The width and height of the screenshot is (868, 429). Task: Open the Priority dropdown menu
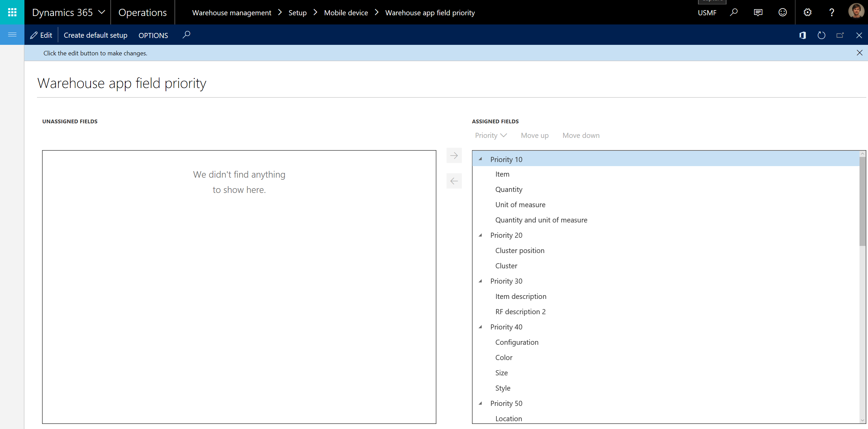click(491, 136)
